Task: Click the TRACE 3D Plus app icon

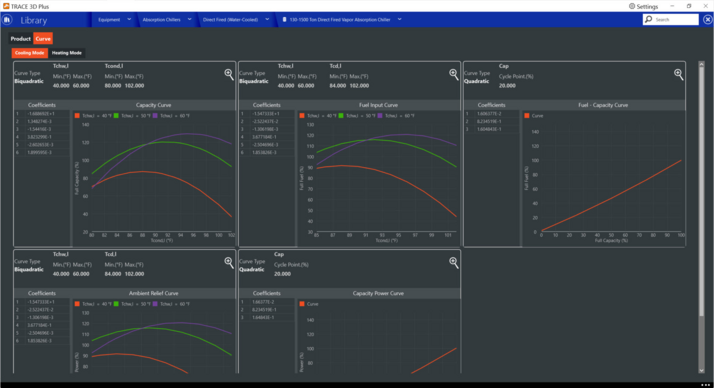Action: (6, 6)
